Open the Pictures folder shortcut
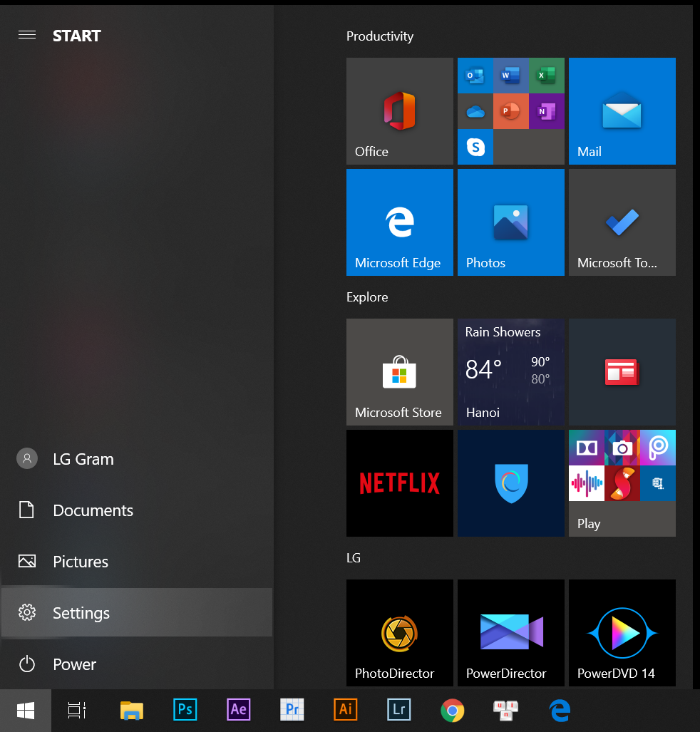The image size is (700, 732). (81, 562)
